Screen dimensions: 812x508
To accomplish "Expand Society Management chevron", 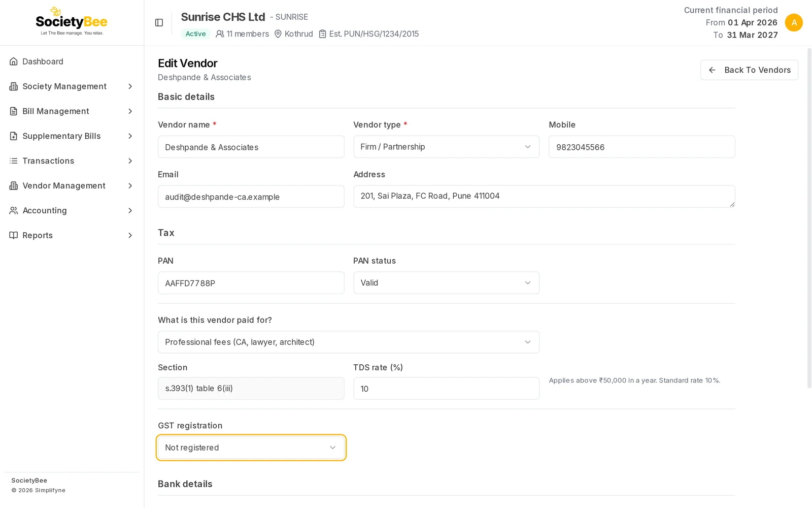I will tap(130, 86).
